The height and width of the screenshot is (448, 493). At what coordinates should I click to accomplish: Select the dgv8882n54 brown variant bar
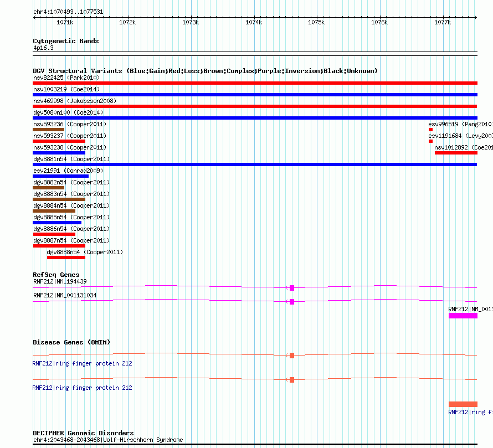click(x=48, y=188)
